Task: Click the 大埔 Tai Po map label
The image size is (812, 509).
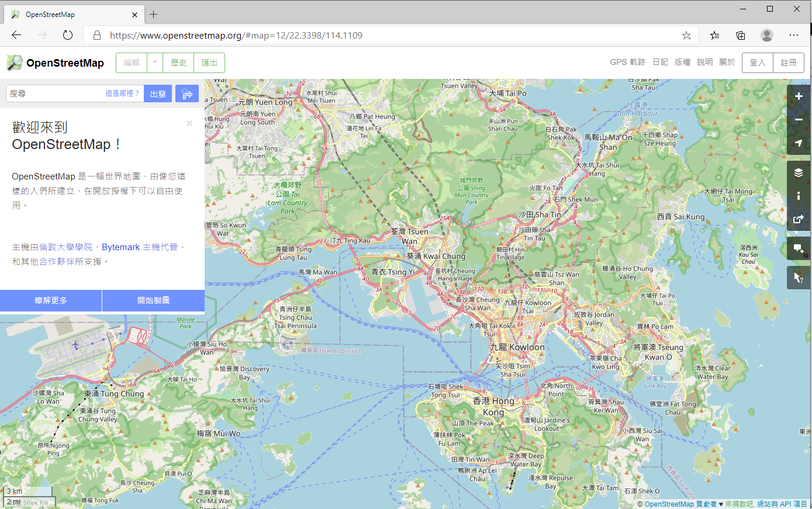Action: tap(507, 93)
